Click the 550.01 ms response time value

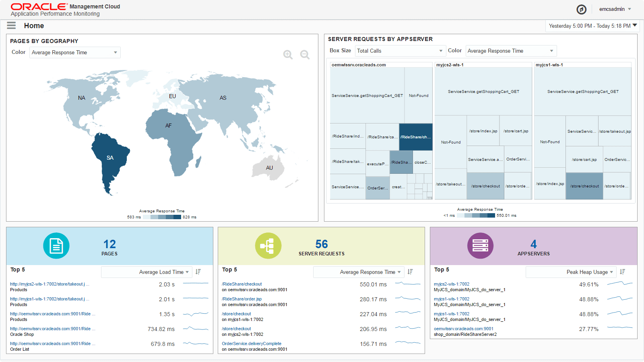[373, 284]
